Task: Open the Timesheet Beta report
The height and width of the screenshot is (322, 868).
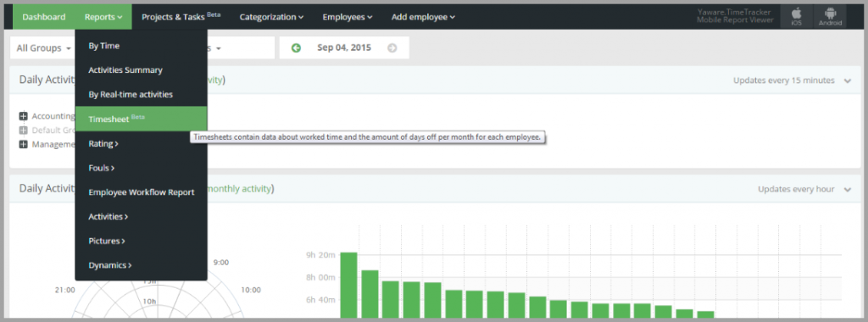Action: point(142,119)
